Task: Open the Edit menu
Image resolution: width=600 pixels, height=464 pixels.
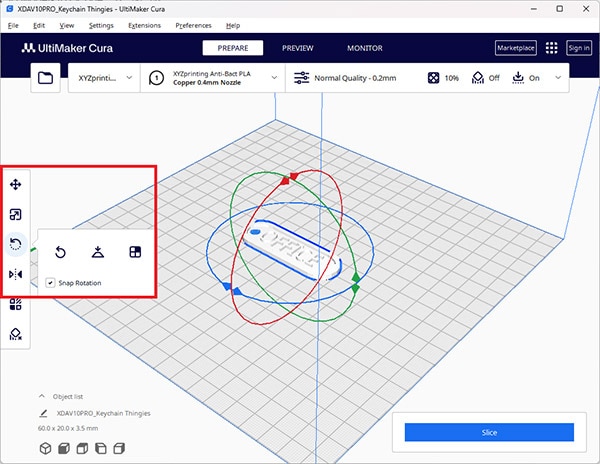Action: 39,26
